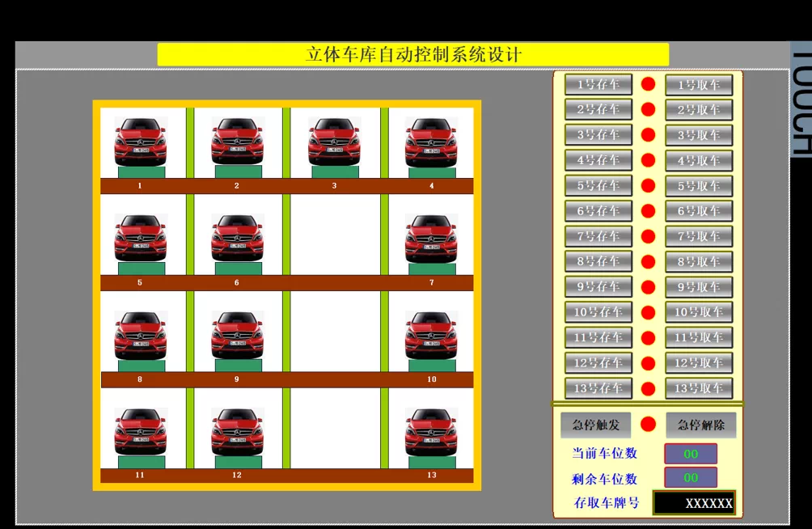812x529 pixels.
Task: Click the red indicator beside 1号存车
Action: [649, 84]
